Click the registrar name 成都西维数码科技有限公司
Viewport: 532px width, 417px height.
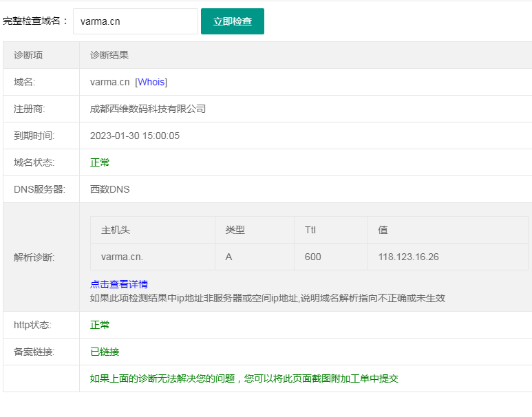pos(148,109)
